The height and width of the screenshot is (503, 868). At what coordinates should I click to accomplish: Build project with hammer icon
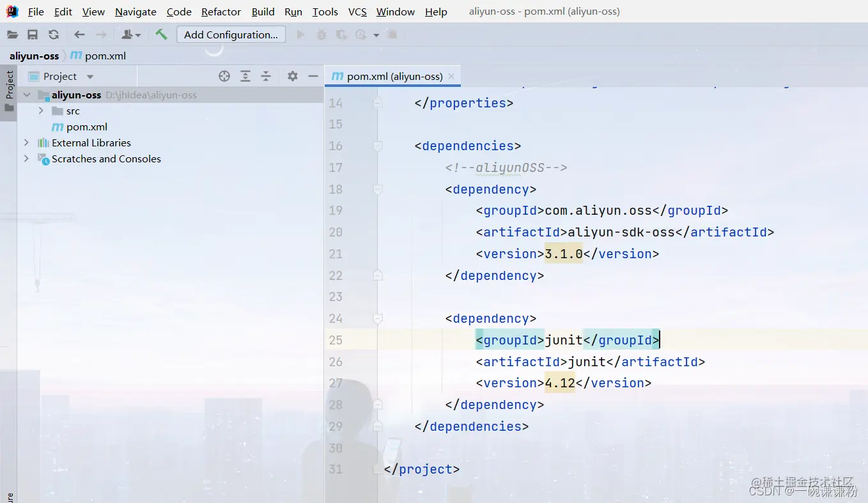point(162,35)
